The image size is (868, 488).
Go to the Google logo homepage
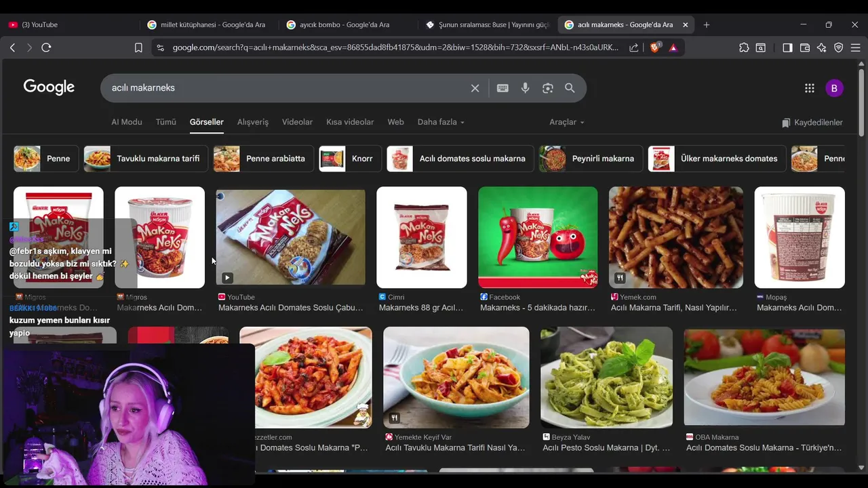[49, 87]
